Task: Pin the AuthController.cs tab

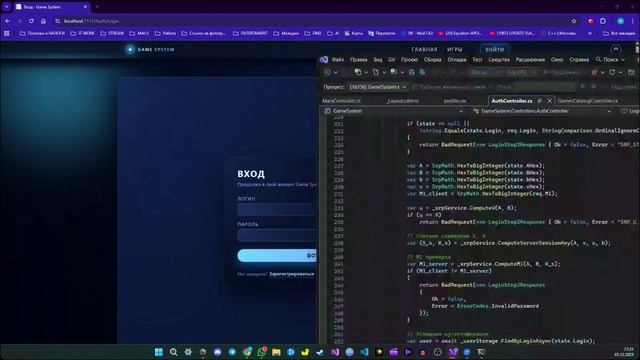Action: coord(540,100)
